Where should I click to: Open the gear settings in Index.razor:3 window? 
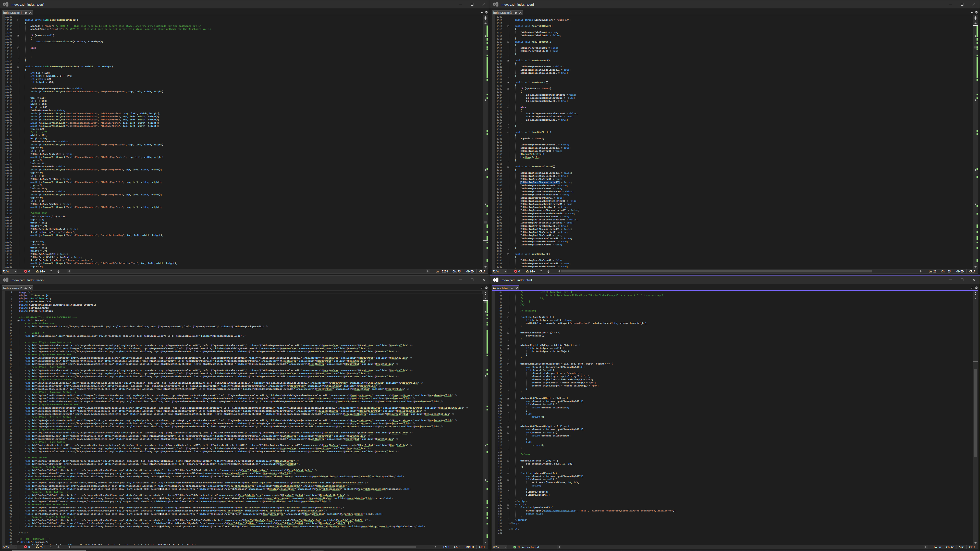point(976,12)
